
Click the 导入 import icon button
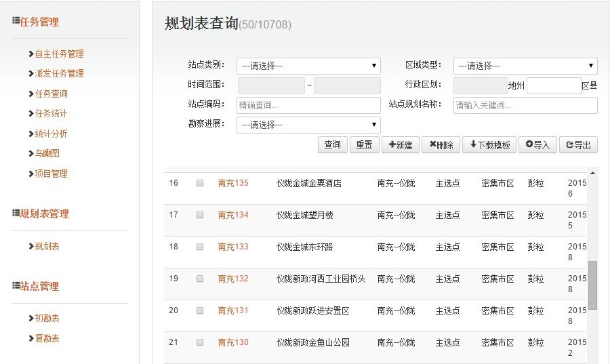(x=537, y=145)
